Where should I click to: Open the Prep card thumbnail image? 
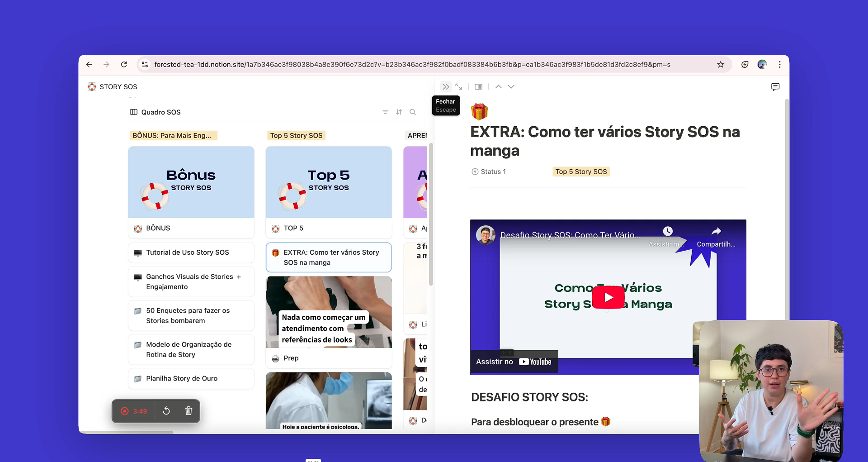(x=329, y=312)
